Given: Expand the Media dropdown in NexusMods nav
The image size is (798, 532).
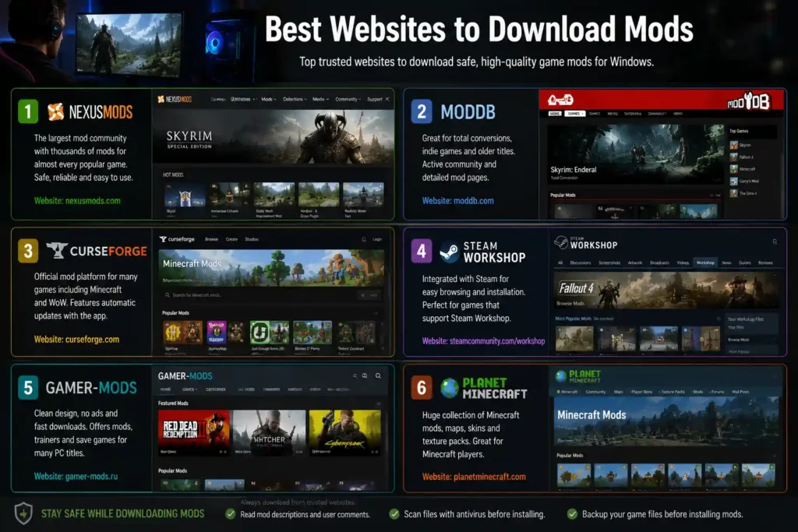Looking at the screenshot, I should pos(320,99).
